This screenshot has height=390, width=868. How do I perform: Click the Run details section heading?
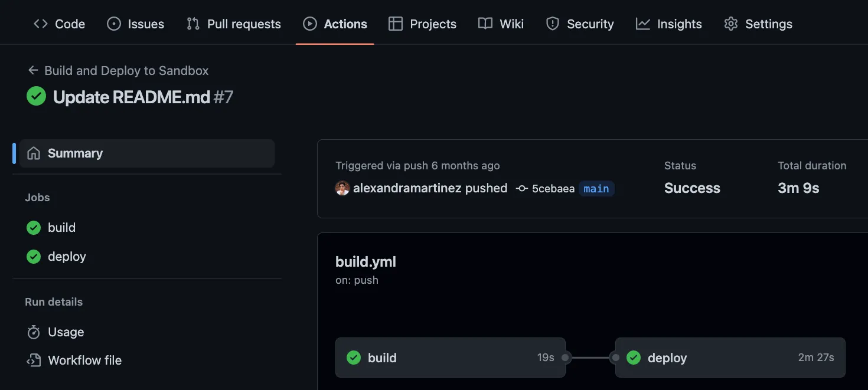(54, 302)
